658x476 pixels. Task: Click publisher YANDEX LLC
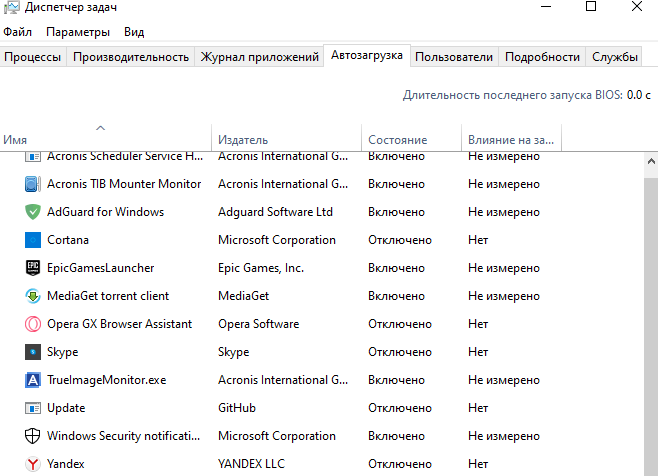[251, 464]
